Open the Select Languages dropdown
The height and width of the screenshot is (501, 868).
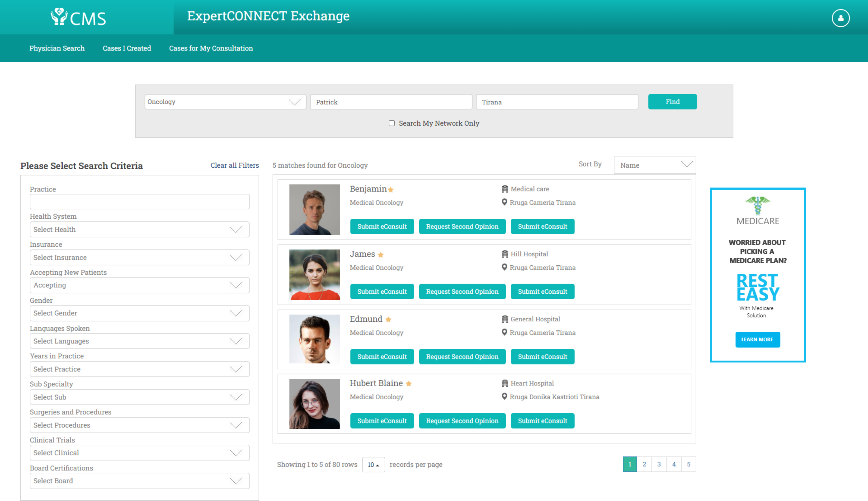pyautogui.click(x=139, y=341)
